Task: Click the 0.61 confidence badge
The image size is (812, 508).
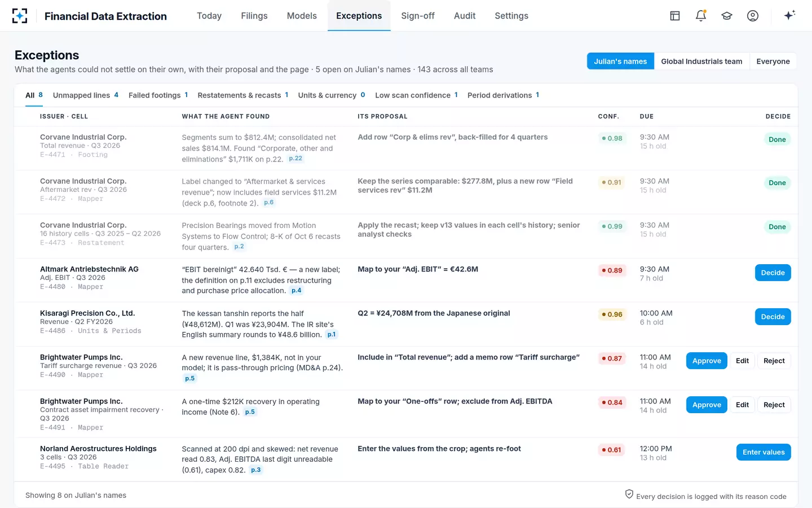Action: (612, 450)
